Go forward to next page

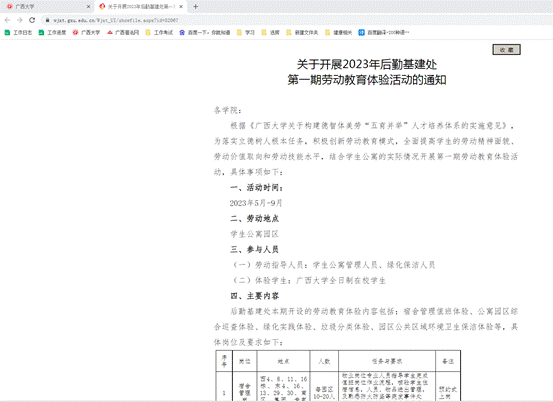pos(20,20)
